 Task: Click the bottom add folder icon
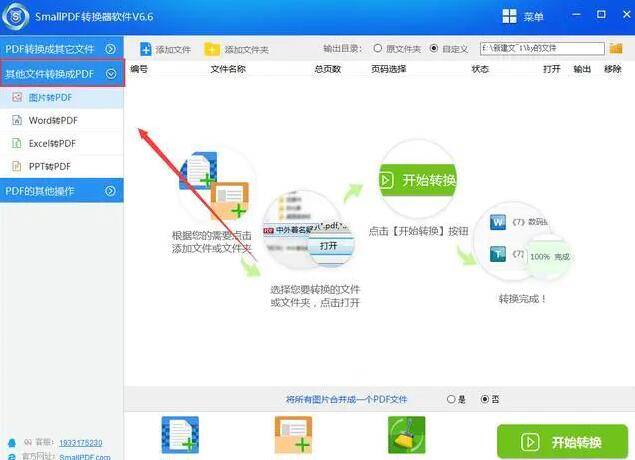(293, 435)
